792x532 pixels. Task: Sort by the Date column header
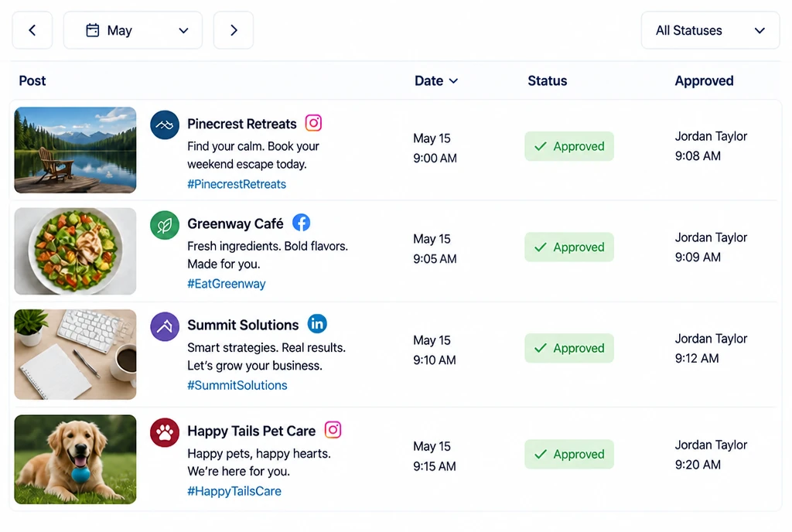[436, 80]
